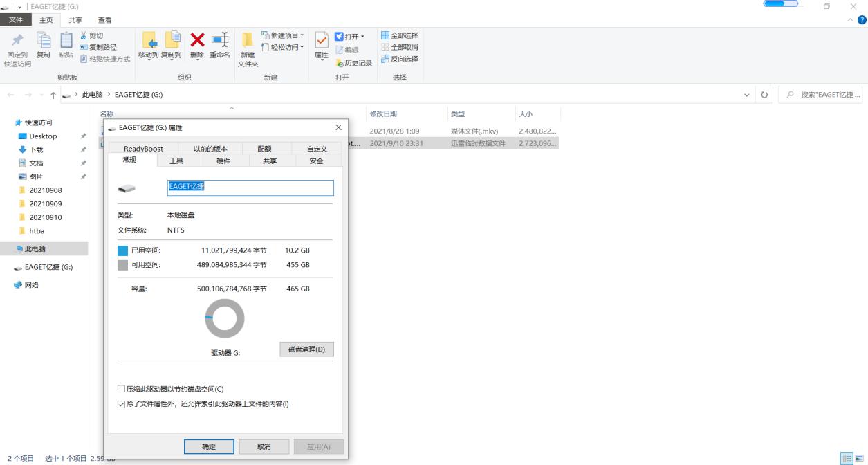Switch to the ReadyBoost tab
The width and height of the screenshot is (868, 465).
tap(143, 149)
